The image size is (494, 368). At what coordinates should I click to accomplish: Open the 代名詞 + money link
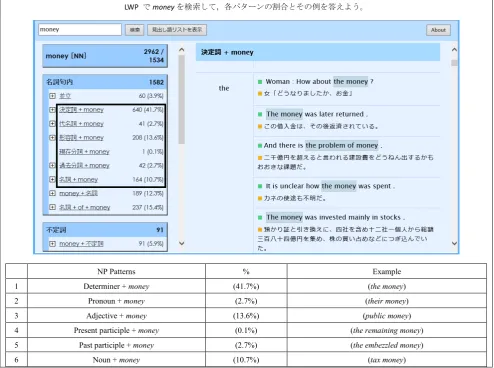tap(81, 124)
